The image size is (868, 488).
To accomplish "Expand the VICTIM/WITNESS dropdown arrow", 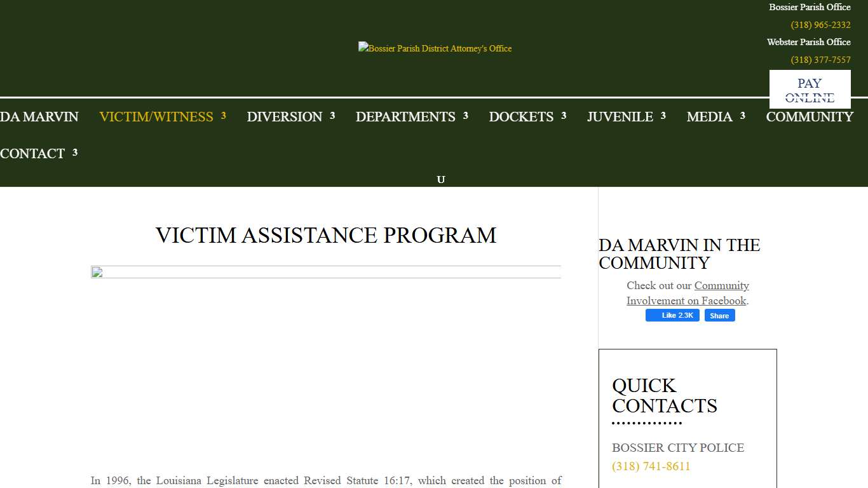I will 224,115.
